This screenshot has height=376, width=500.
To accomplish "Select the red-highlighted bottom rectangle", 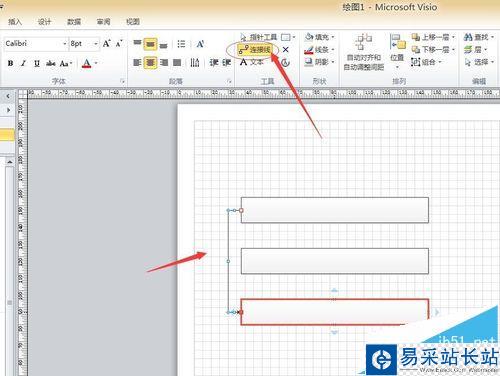I will (x=335, y=312).
